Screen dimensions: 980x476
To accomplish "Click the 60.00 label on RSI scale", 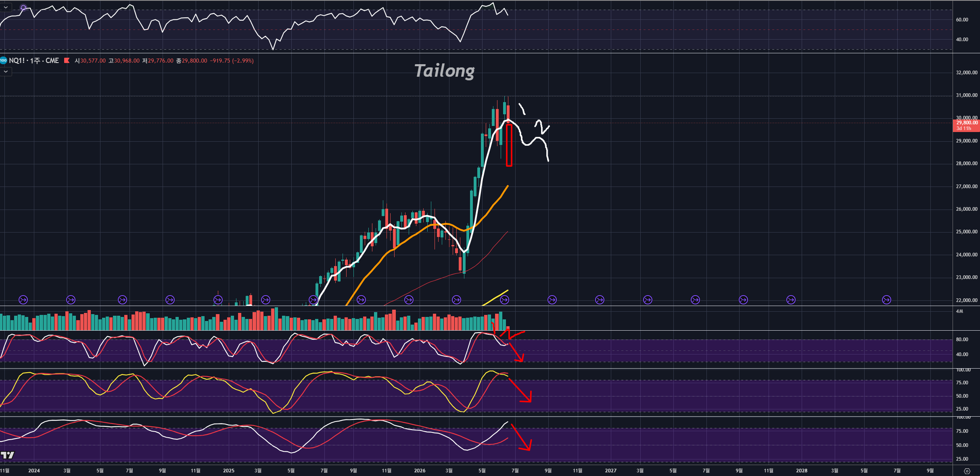I will 962,20.
